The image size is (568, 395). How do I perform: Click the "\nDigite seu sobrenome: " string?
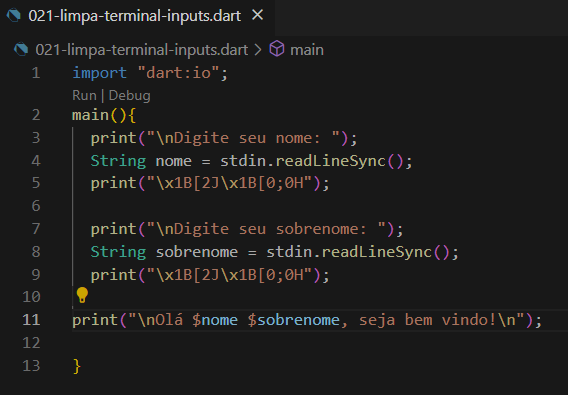(x=266, y=229)
